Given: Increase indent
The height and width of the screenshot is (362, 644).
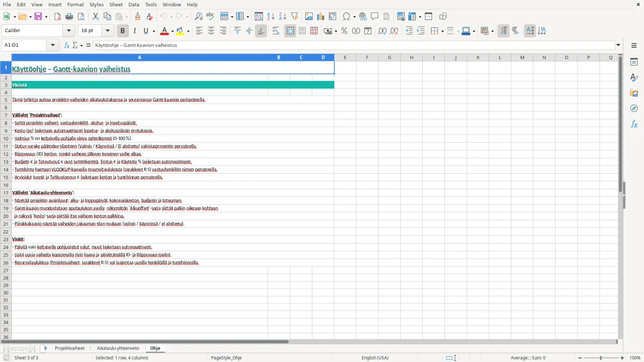Looking at the screenshot, I should 409,31.
